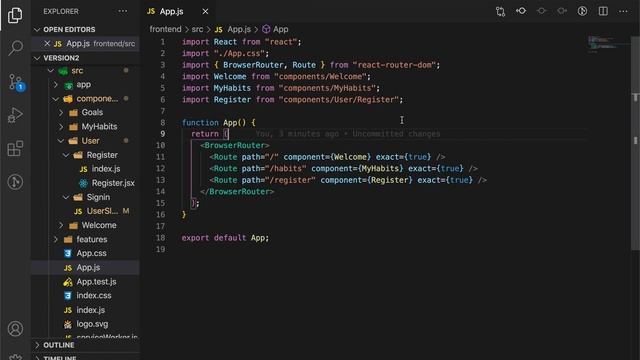Click line number 9 in the gutter
The image size is (640, 360).
[x=162, y=134]
